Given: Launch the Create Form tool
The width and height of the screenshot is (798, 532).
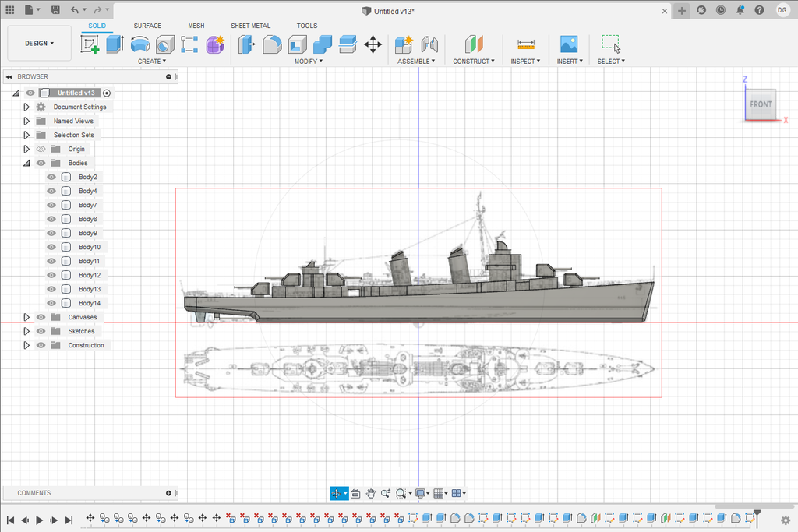Looking at the screenshot, I should click(x=214, y=44).
